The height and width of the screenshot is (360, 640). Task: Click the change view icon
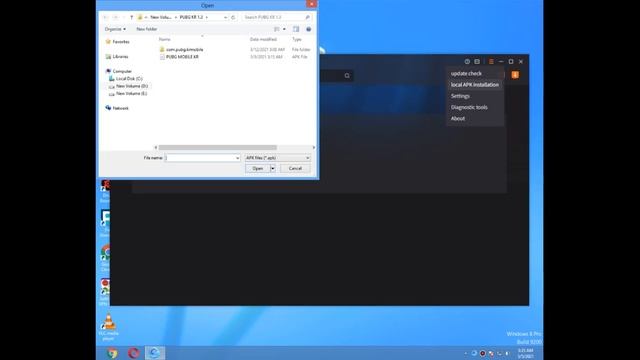tap(277, 29)
